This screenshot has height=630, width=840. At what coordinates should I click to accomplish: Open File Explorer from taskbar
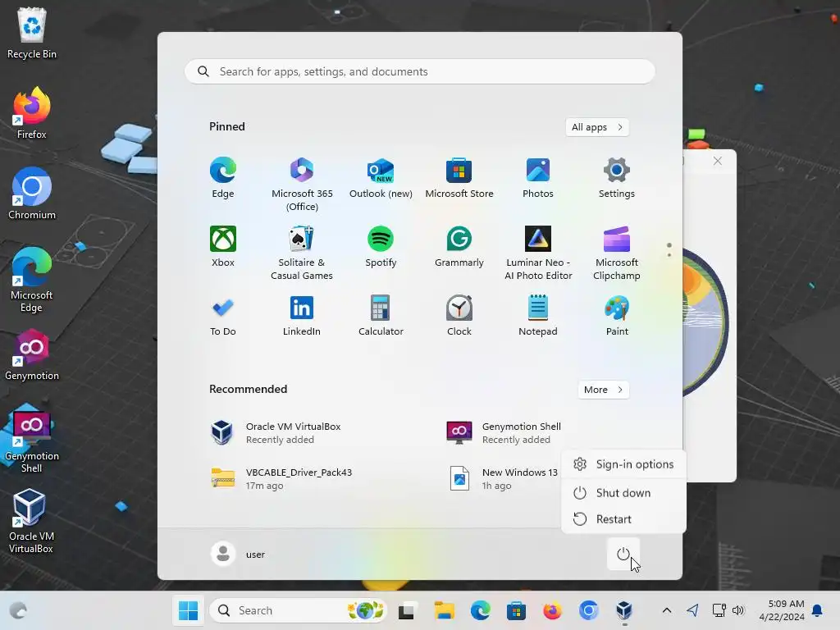[x=444, y=610]
